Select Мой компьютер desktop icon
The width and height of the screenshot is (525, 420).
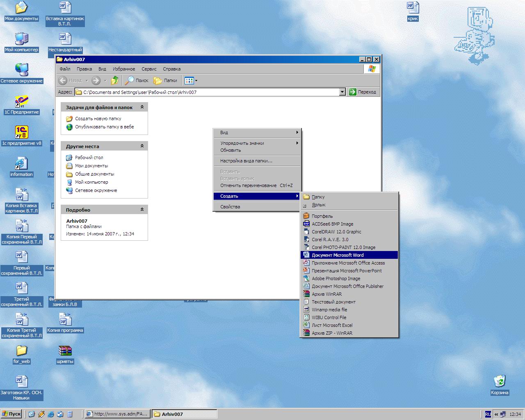click(21, 43)
